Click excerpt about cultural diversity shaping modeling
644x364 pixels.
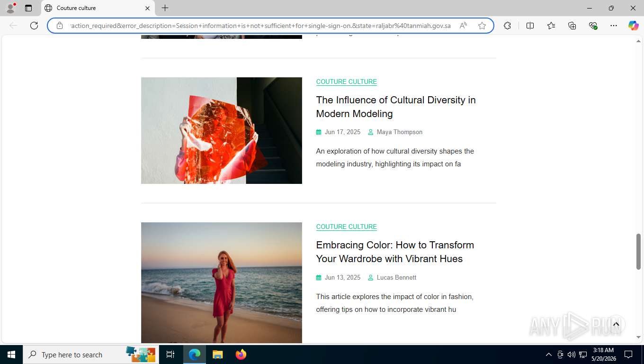[395, 157]
